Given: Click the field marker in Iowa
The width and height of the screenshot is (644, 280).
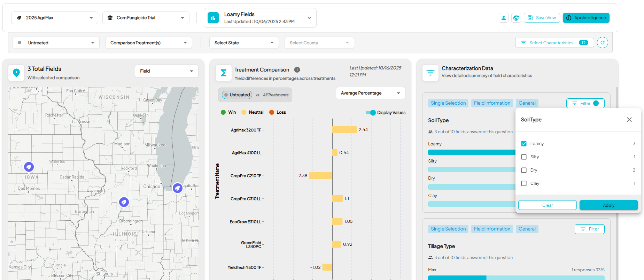Looking at the screenshot, I should (29, 167).
